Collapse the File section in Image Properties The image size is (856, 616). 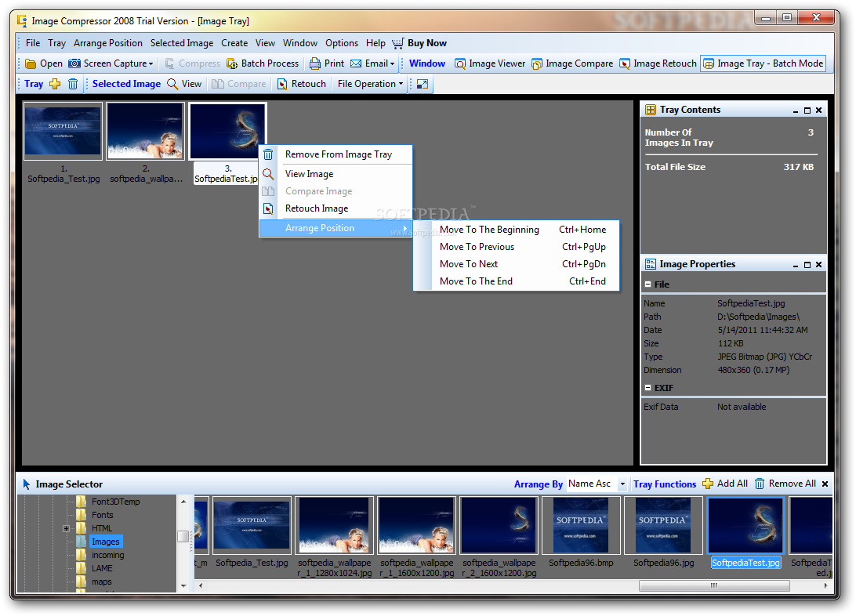point(648,284)
